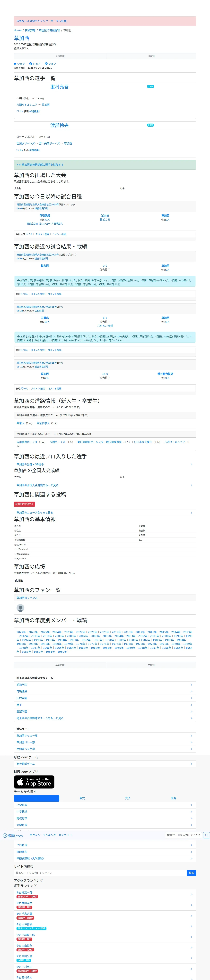Image resolution: width=210 pixels, height=980 pixels.
Task: Open the 2027年 yearly members link
Action: tap(21, 632)
